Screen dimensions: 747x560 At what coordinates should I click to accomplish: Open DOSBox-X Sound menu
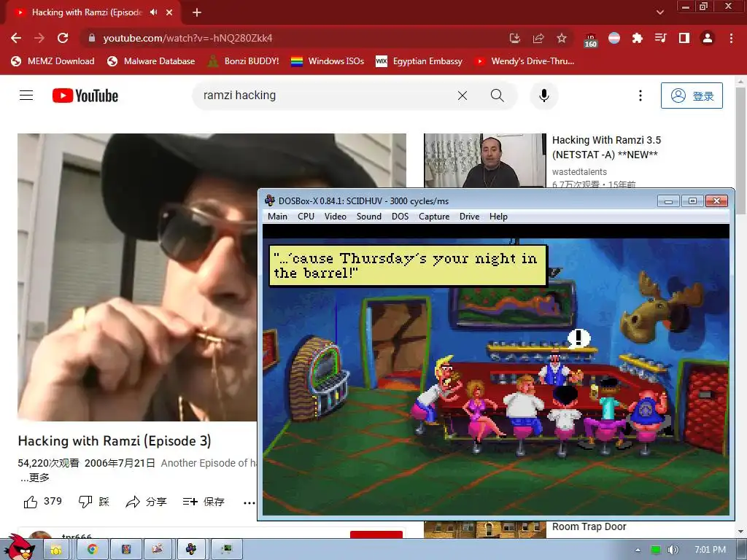[x=368, y=216]
